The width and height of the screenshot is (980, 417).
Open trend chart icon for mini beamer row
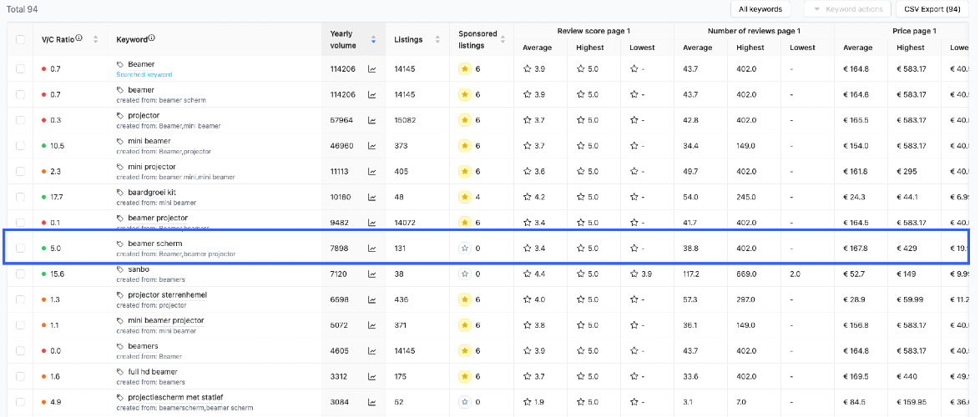point(371,145)
